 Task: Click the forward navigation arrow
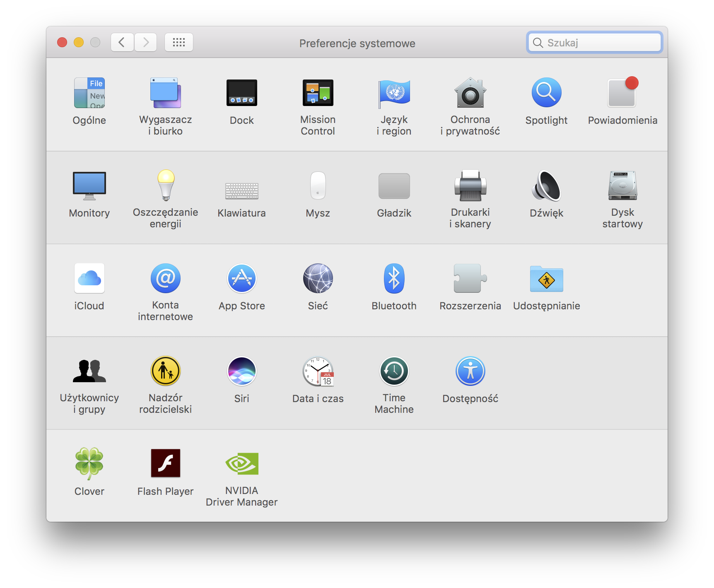146,42
